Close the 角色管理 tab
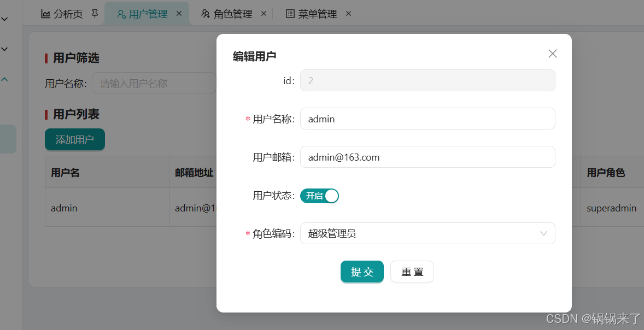 264,13
